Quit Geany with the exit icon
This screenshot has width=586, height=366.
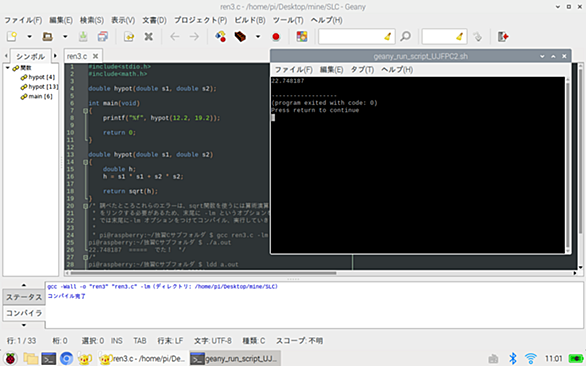[503, 37]
